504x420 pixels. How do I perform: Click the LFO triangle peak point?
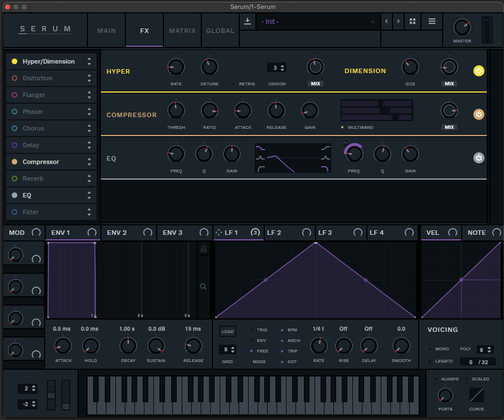coord(316,243)
